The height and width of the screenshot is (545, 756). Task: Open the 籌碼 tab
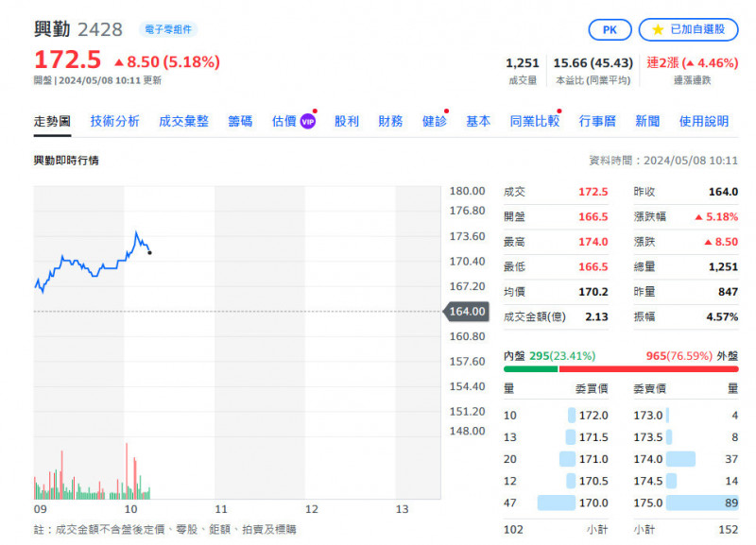coord(240,122)
